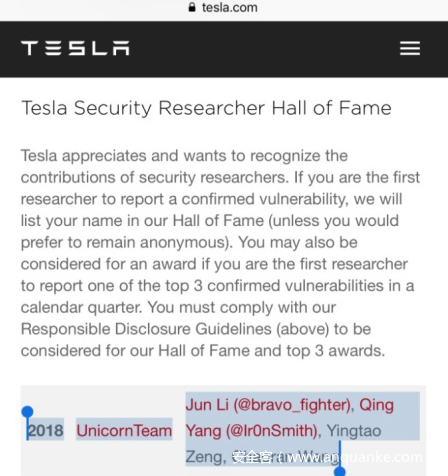Click the name Yingtao in the table
448x476 pixels.
pyautogui.click(x=354, y=431)
